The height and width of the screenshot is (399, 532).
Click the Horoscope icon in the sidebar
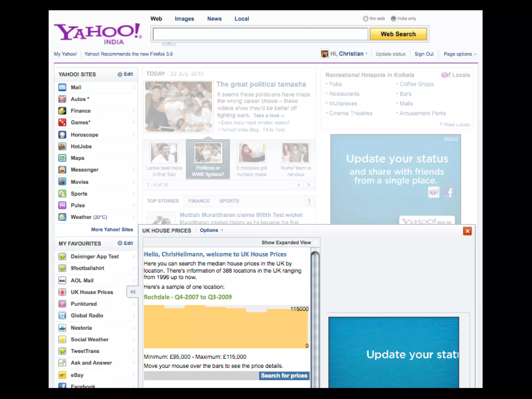(x=62, y=135)
